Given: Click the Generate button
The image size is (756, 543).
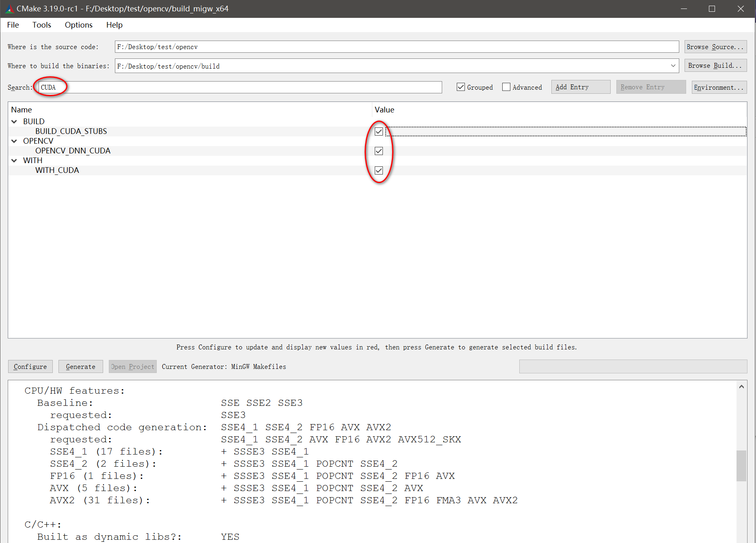Looking at the screenshot, I should coord(81,366).
